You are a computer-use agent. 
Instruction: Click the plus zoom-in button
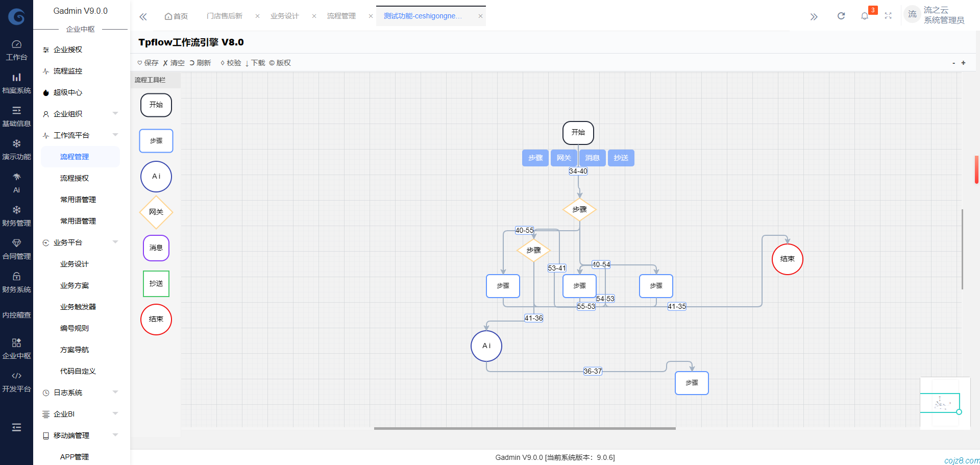963,63
